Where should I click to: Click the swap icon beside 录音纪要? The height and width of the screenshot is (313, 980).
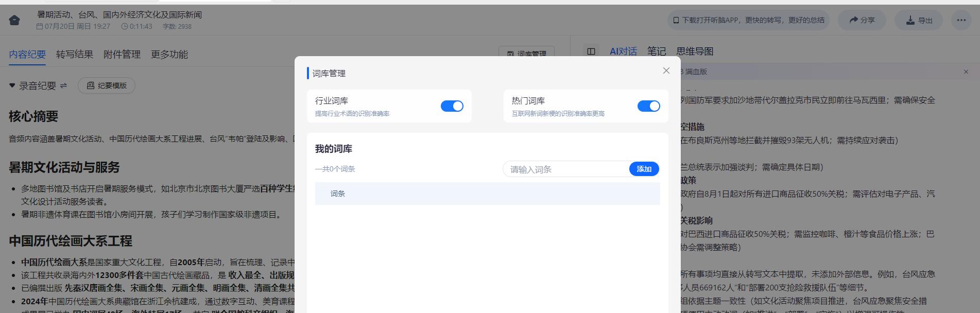pyautogui.click(x=64, y=85)
